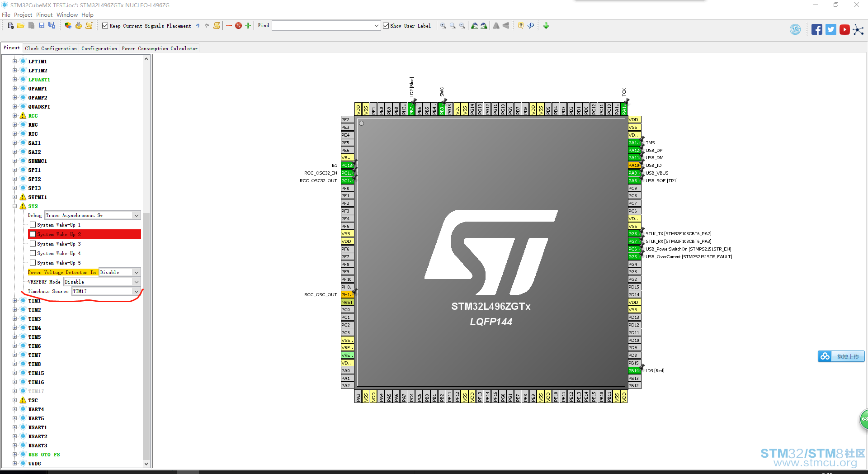Open the Twitter icon link
Viewport: 868px width, 474px height.
click(x=830, y=30)
